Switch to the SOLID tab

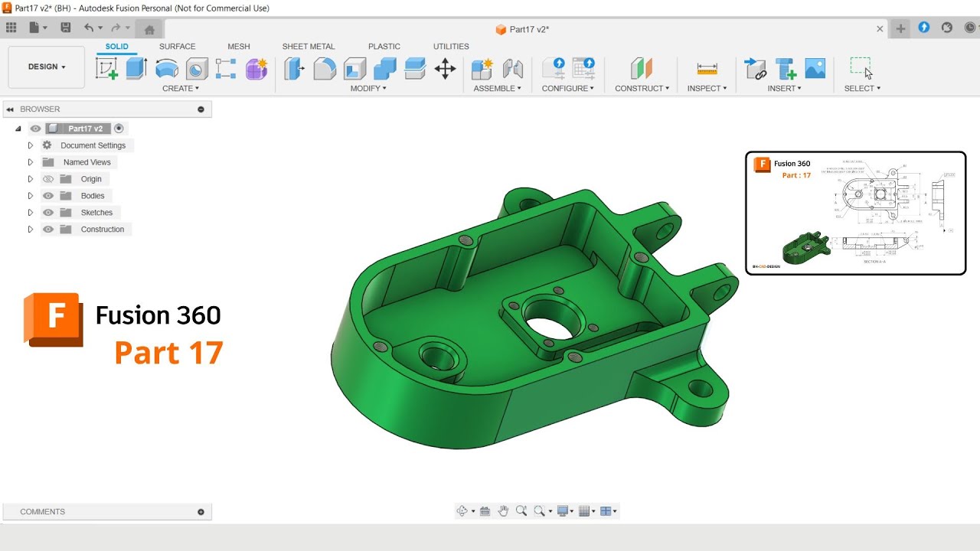(x=117, y=47)
